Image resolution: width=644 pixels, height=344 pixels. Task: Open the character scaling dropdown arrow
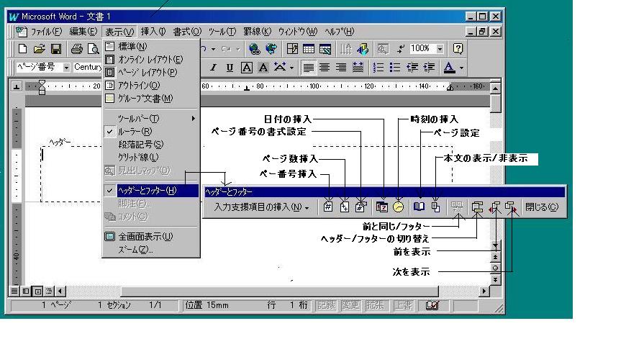291,68
